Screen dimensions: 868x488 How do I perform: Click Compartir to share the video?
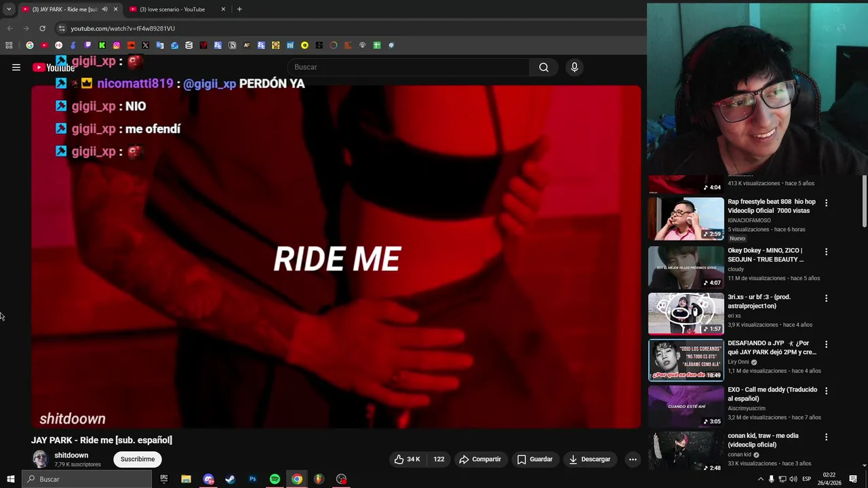click(x=480, y=460)
